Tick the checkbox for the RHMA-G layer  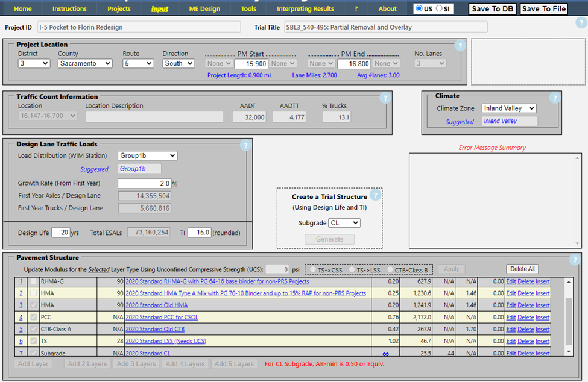point(34,281)
